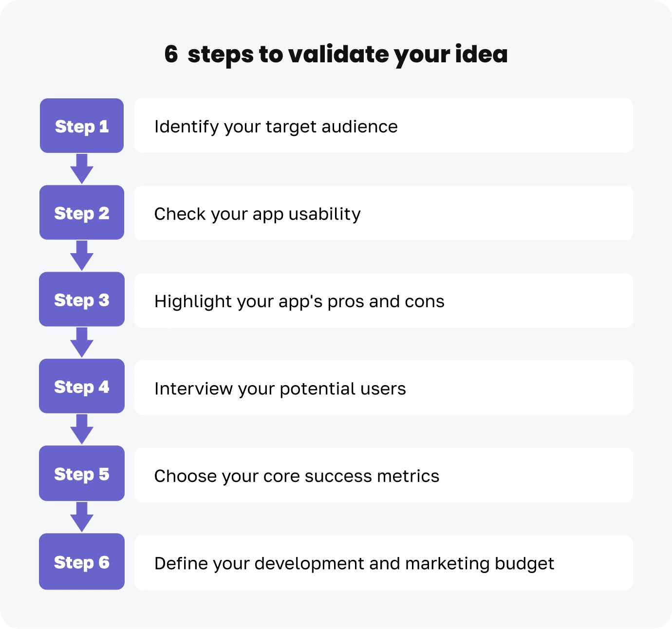
Task: Open the 'Interview your potential users' card
Action: 383,388
